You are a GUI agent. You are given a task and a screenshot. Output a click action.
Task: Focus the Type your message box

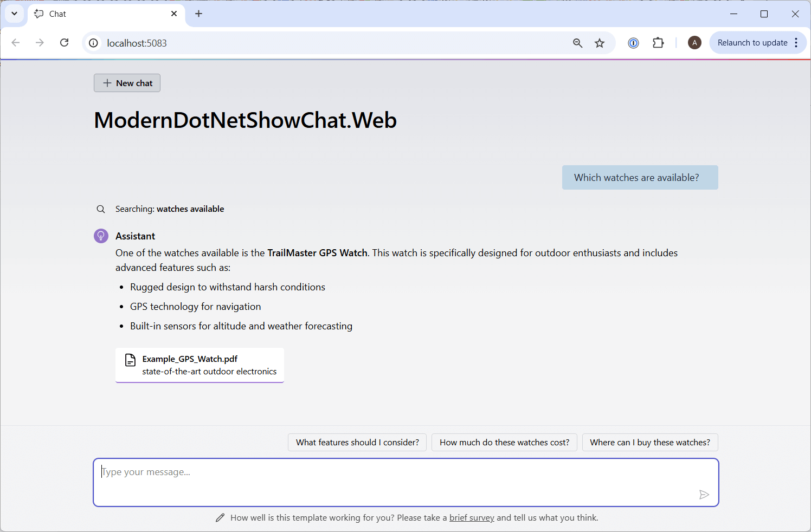coord(406,483)
